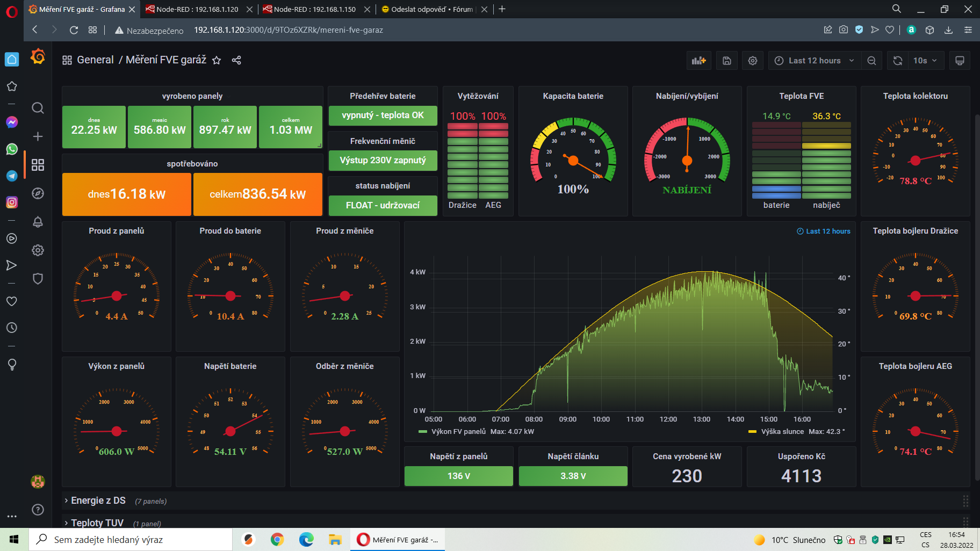Open Alerting bell in Grafana sidebar
980x551 pixels.
click(x=38, y=222)
